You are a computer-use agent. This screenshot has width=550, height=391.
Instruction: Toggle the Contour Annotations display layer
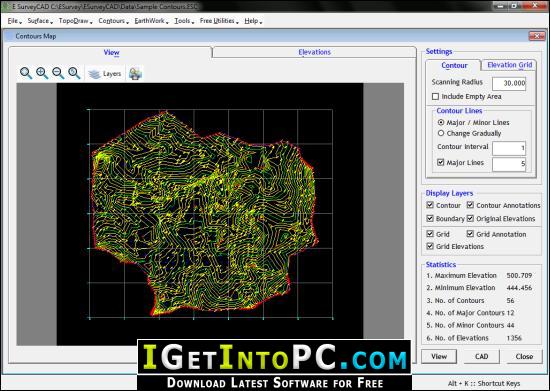point(470,205)
